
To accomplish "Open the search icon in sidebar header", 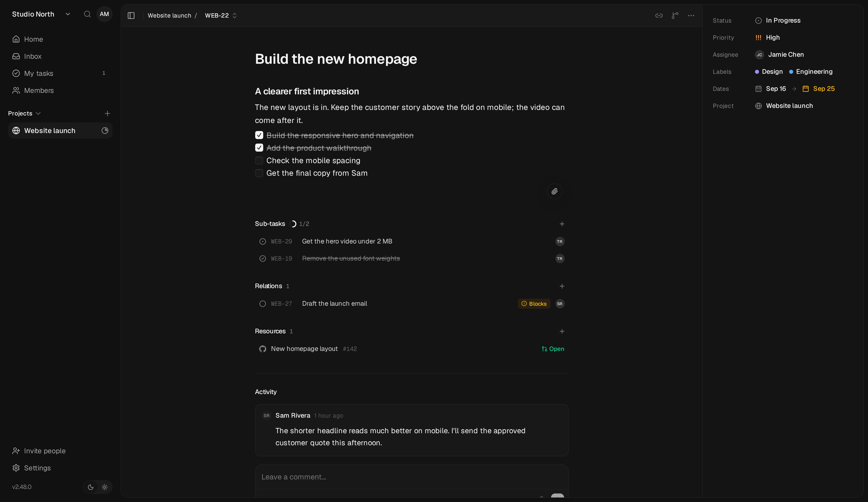I will pyautogui.click(x=87, y=14).
